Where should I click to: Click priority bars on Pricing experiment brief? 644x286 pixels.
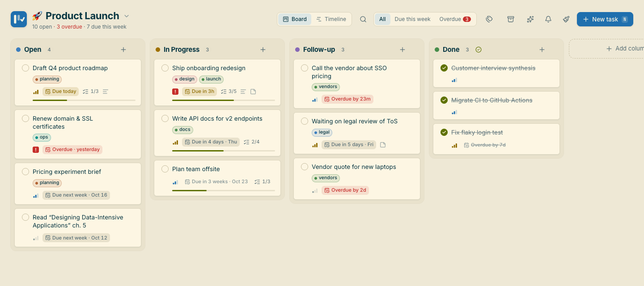pyautogui.click(x=36, y=195)
